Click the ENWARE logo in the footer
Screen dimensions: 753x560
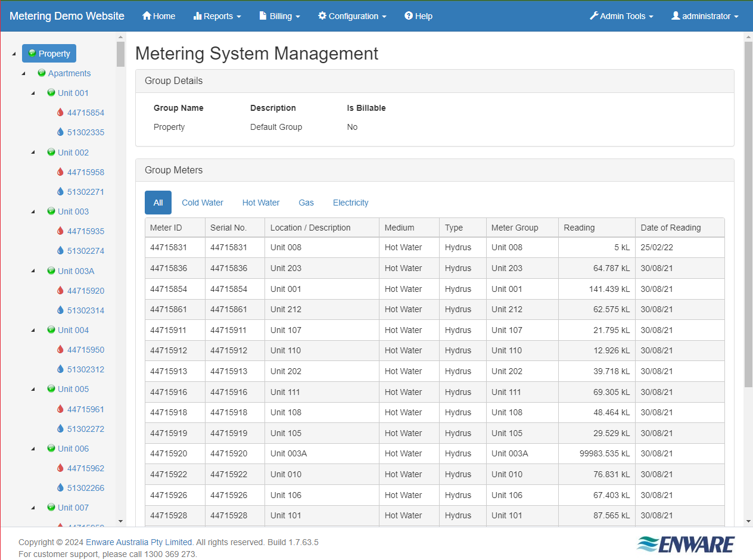pyautogui.click(x=685, y=544)
